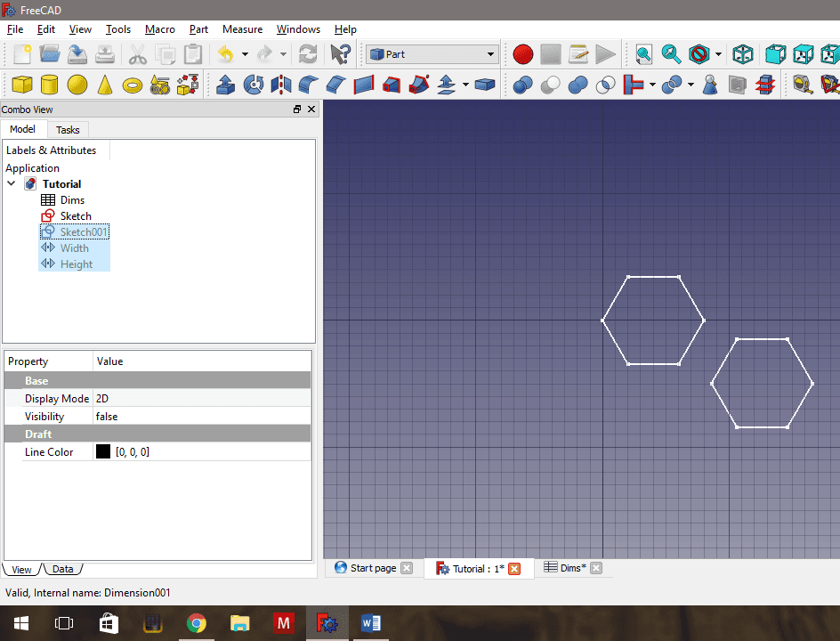Viewport: 840px width, 641px height.
Task: Open the Revolve tool
Action: (x=254, y=85)
